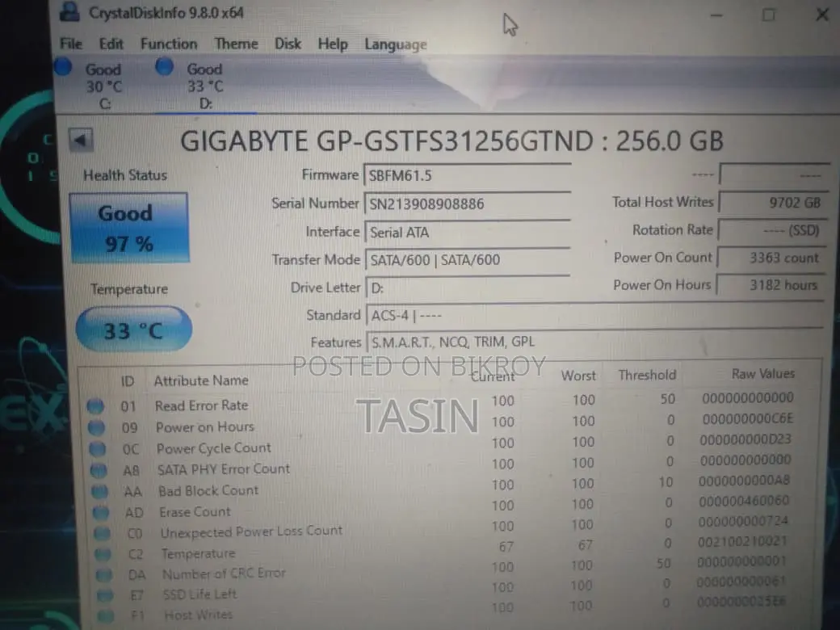Image resolution: width=840 pixels, height=630 pixels.
Task: Open the Language menu
Action: tap(395, 44)
